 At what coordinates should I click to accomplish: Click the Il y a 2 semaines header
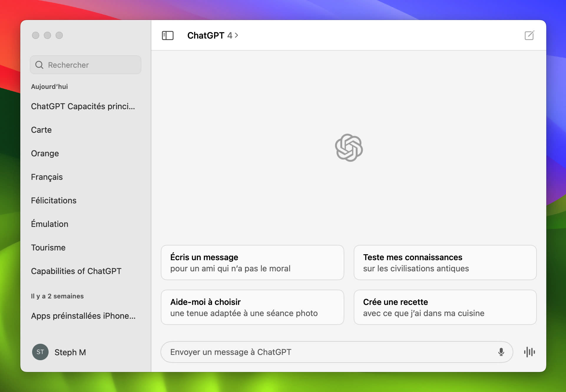(57, 296)
